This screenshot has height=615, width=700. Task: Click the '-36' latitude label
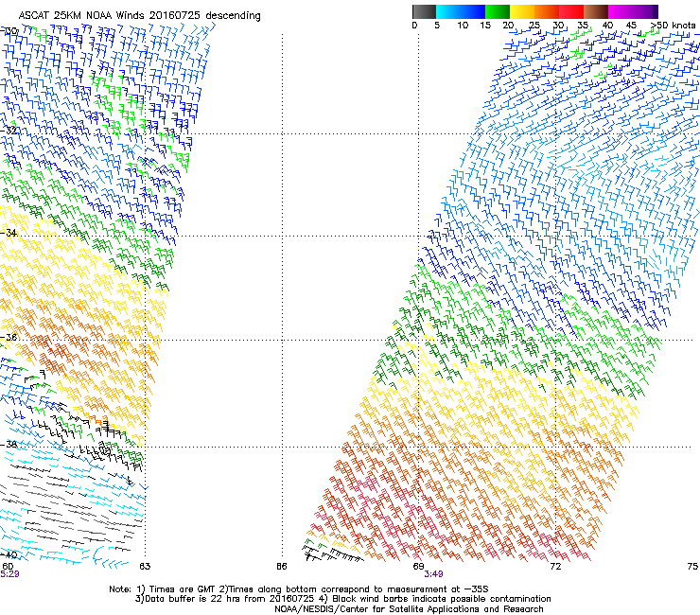point(9,337)
